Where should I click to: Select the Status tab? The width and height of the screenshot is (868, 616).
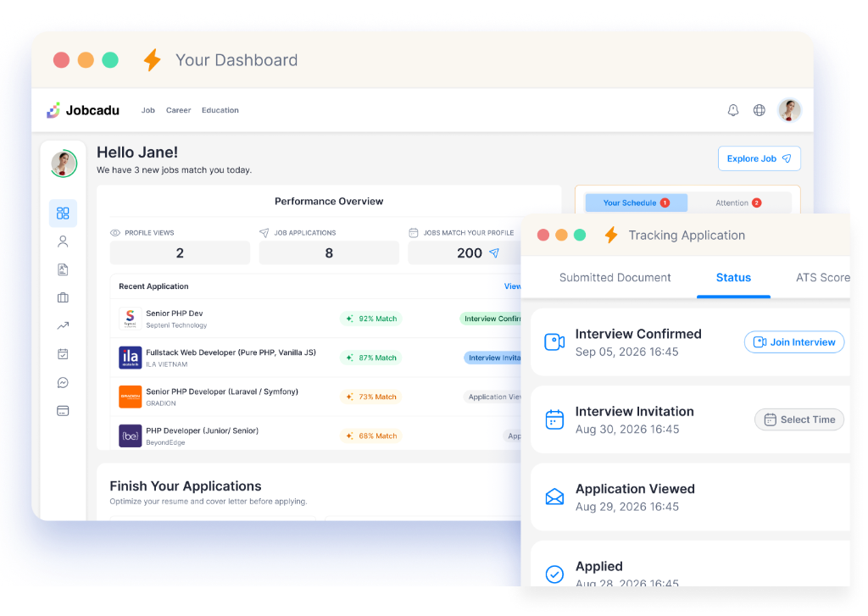point(733,277)
